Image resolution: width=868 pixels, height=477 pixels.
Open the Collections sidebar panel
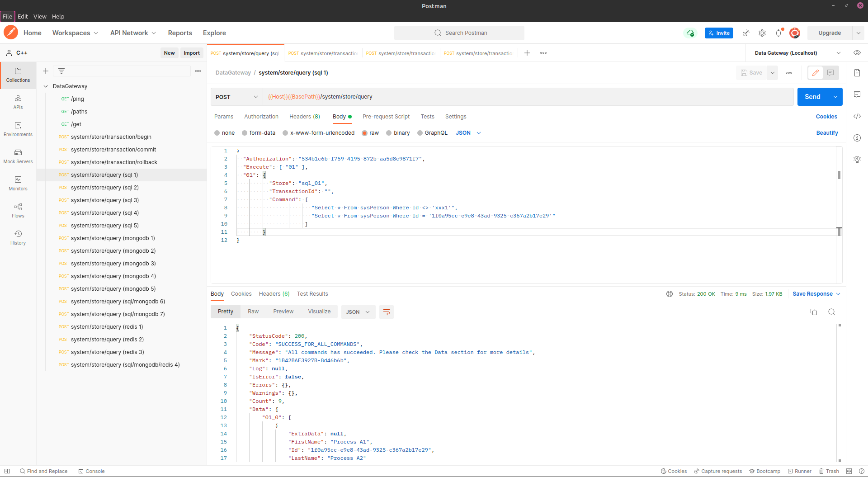18,75
